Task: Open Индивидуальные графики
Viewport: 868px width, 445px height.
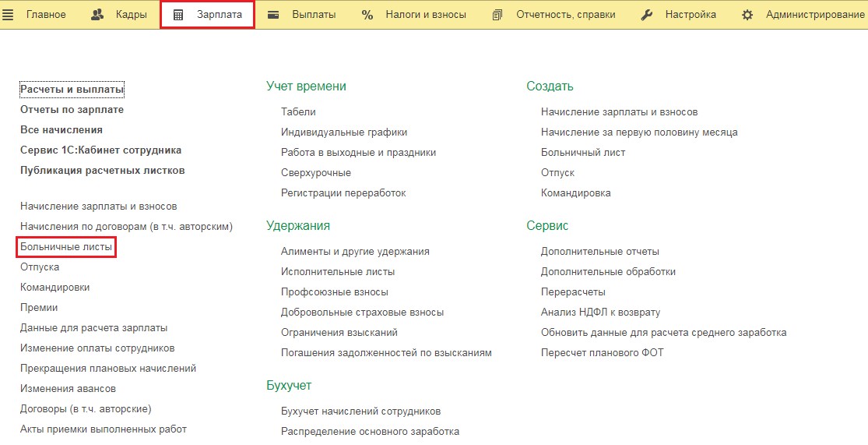Action: (344, 132)
